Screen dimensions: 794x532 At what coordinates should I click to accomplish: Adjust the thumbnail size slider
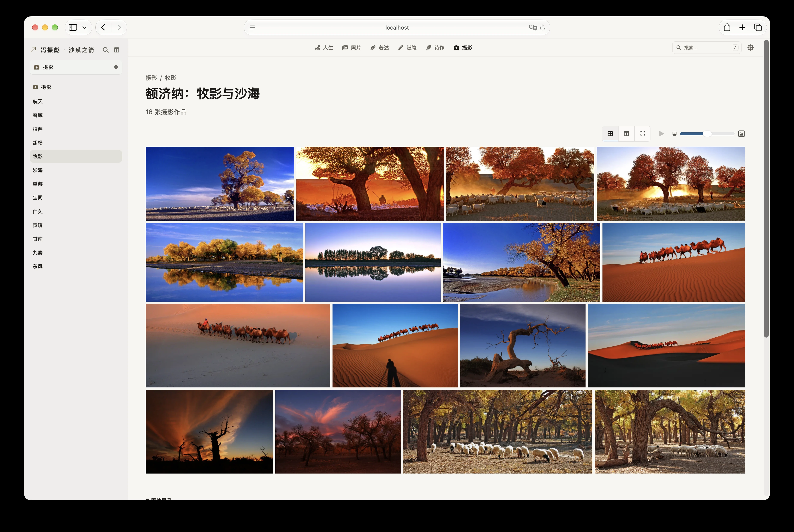click(707, 134)
